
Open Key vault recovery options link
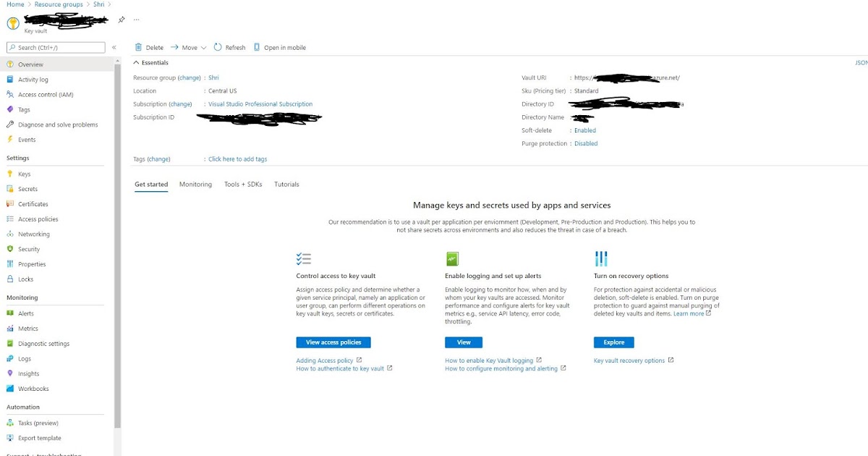(629, 360)
